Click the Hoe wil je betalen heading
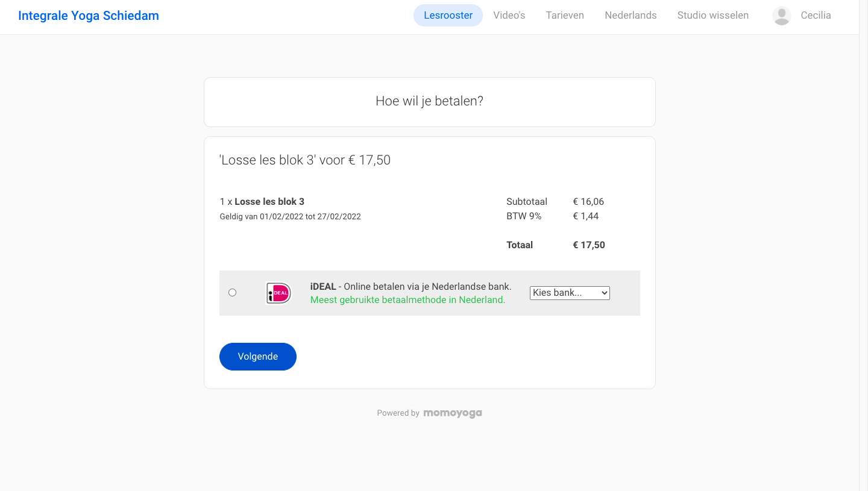Image resolution: width=868 pixels, height=491 pixels. tap(429, 101)
